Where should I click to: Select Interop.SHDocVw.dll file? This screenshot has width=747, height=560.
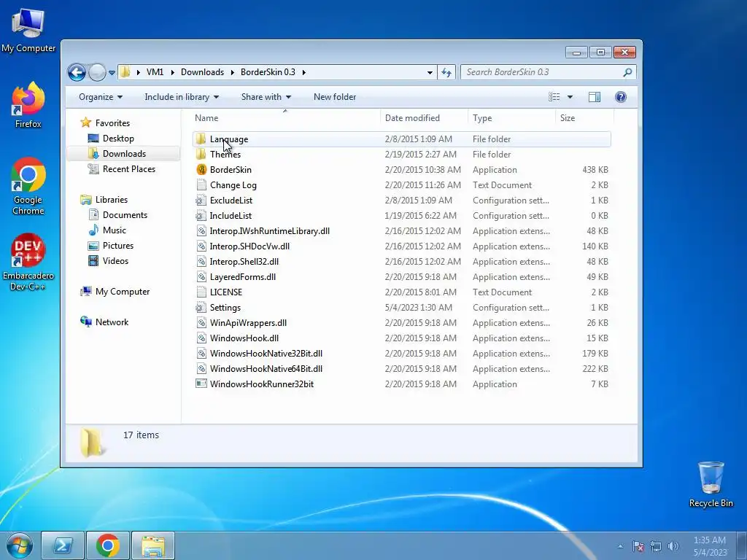click(249, 246)
